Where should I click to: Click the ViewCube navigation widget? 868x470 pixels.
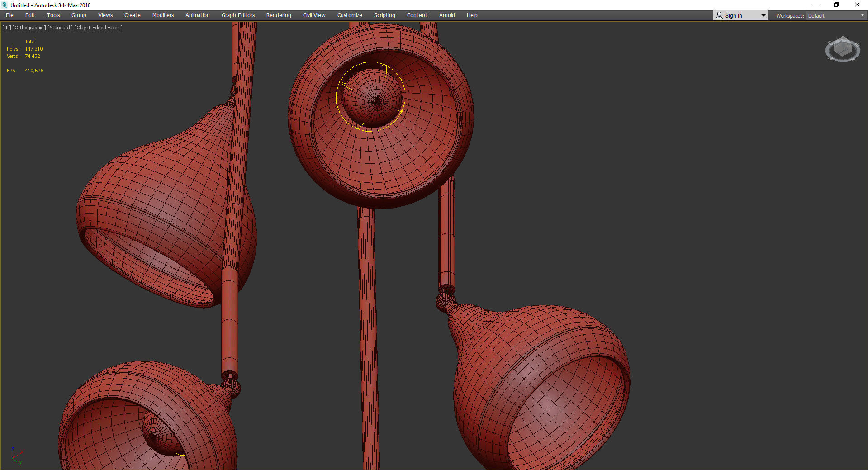click(842, 49)
